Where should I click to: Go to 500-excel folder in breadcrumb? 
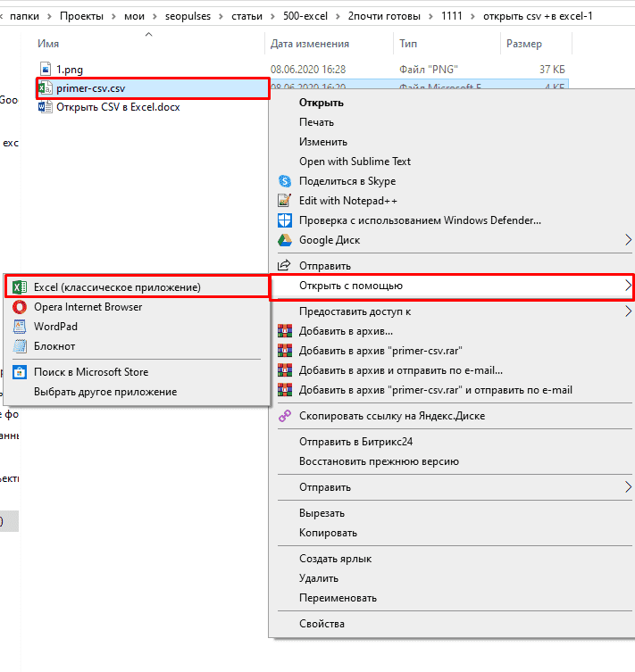pos(305,16)
